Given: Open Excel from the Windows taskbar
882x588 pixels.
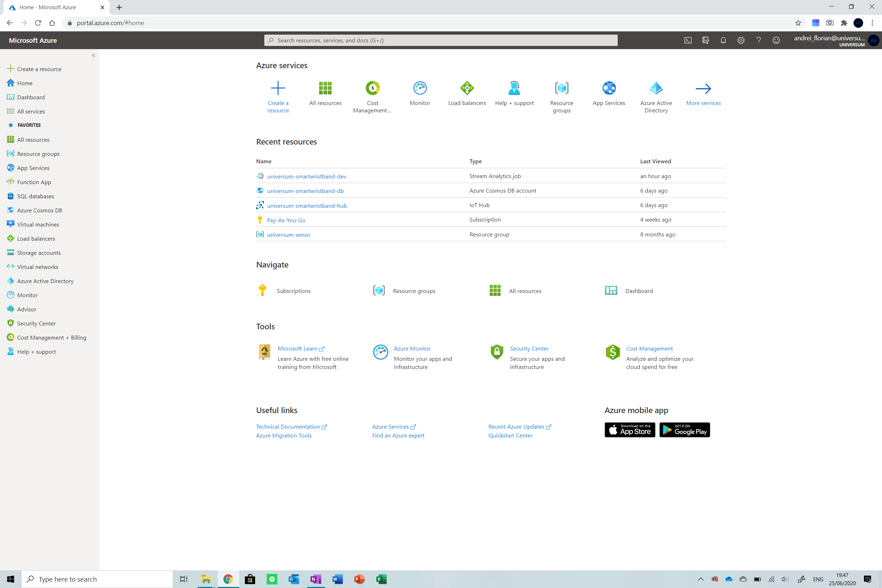Looking at the screenshot, I should 381,579.
